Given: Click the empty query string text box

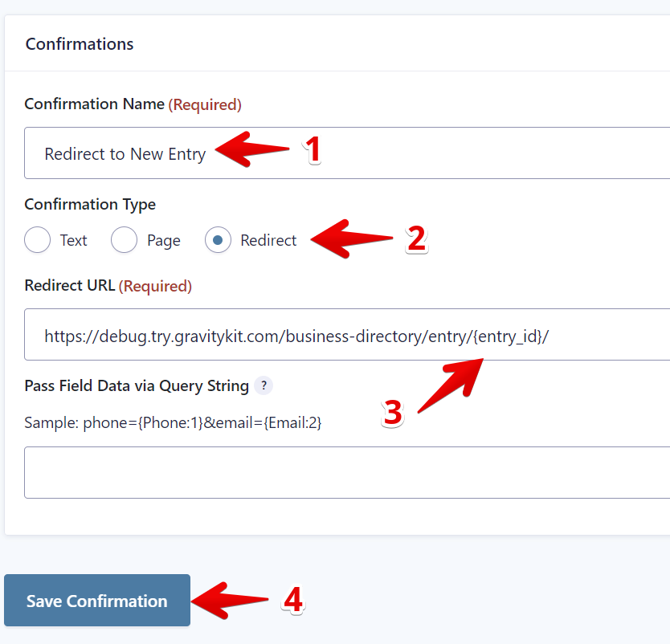Looking at the screenshot, I should [345, 472].
